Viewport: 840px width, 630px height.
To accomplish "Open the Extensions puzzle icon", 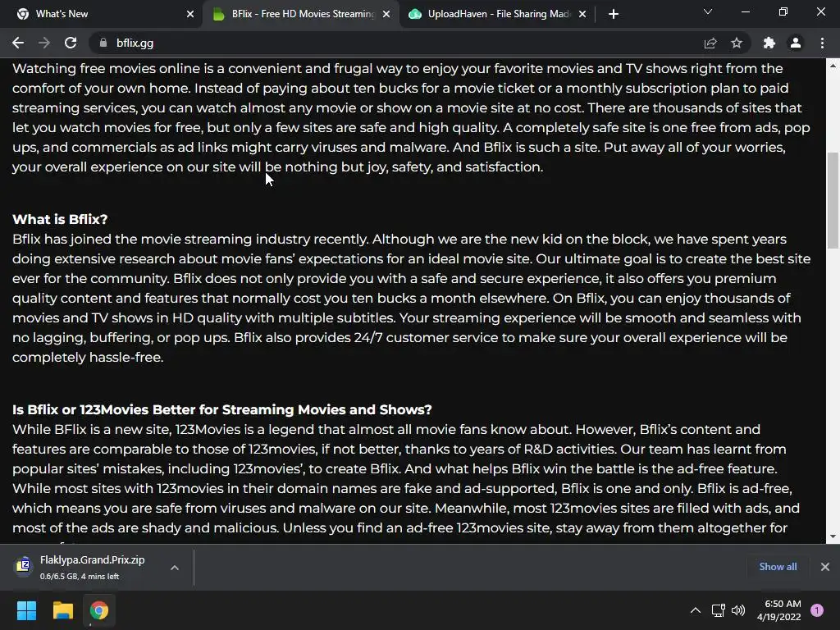I will point(769,43).
